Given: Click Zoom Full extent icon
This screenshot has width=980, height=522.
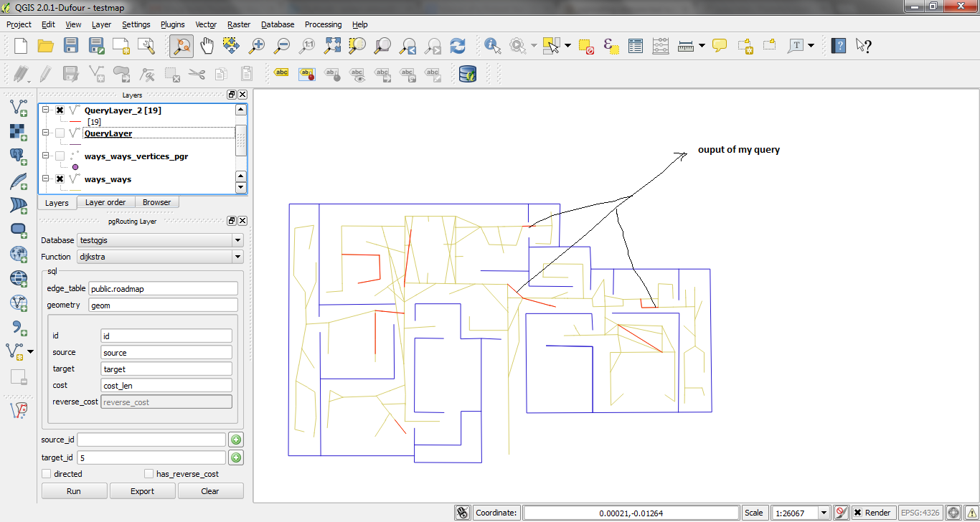Looking at the screenshot, I should 332,47.
